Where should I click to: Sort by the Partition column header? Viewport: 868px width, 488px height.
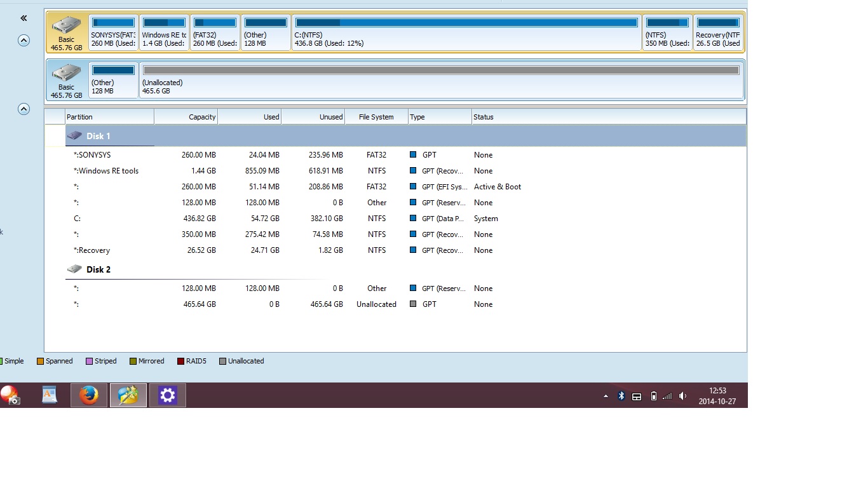point(109,117)
